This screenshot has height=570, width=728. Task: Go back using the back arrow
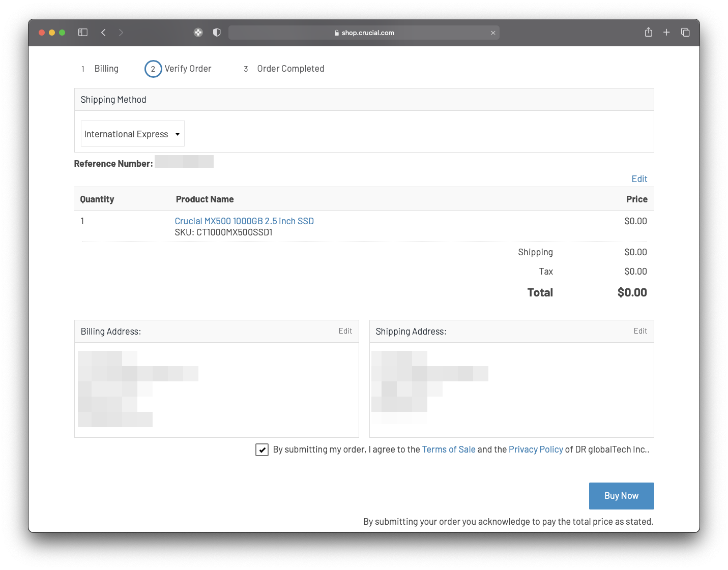pyautogui.click(x=103, y=33)
